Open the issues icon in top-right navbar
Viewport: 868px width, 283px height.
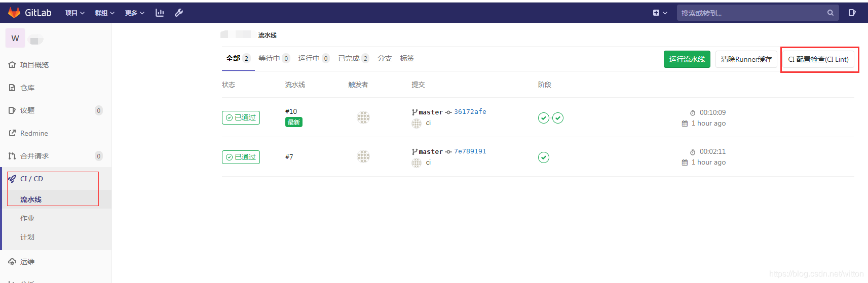(x=852, y=13)
